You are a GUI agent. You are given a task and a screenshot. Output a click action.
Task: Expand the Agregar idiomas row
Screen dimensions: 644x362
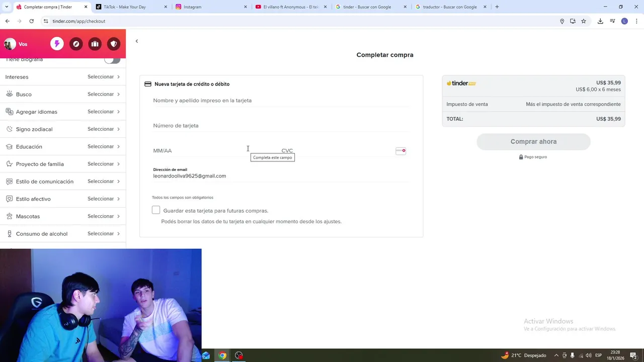tap(63, 112)
